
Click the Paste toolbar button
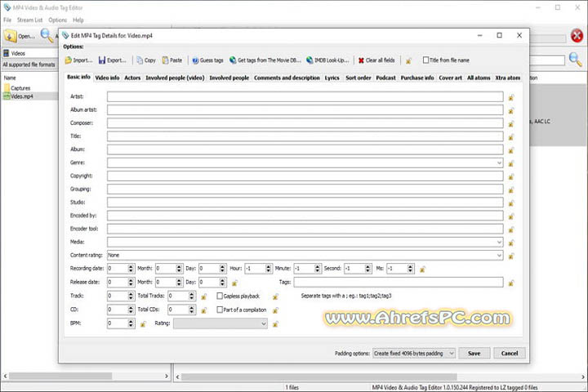point(172,60)
